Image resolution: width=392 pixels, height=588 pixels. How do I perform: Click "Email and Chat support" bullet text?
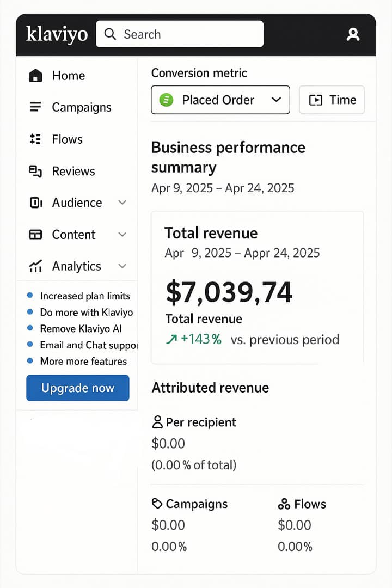[x=89, y=345]
